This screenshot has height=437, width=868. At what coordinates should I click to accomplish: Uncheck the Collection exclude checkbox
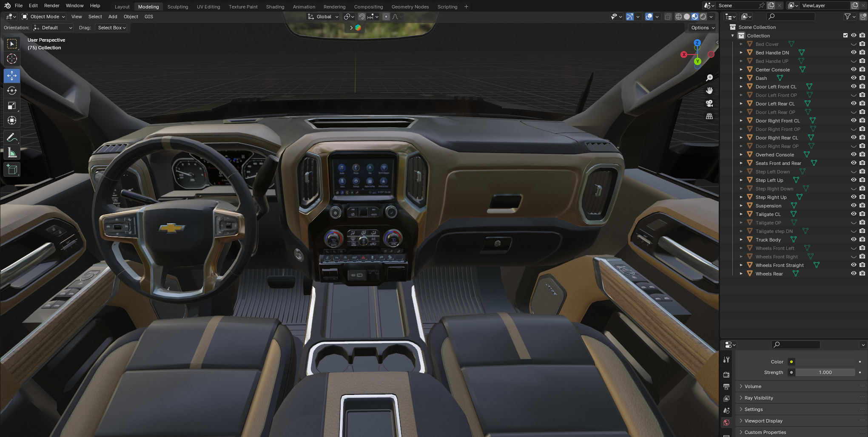coord(845,35)
